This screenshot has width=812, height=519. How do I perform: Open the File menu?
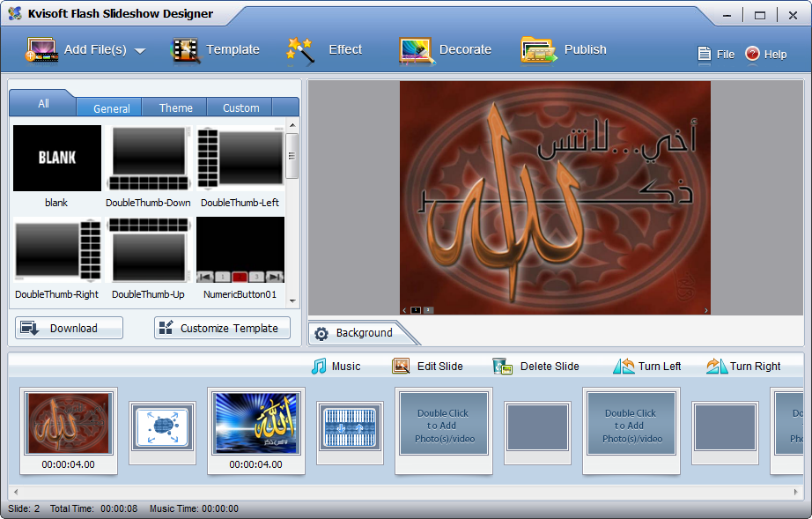(x=716, y=54)
